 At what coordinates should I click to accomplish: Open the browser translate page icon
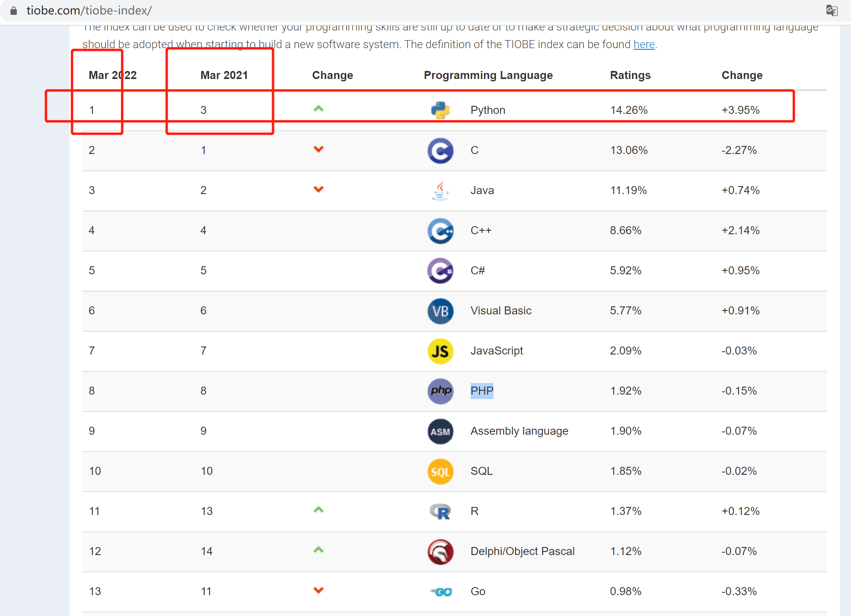[x=832, y=10]
